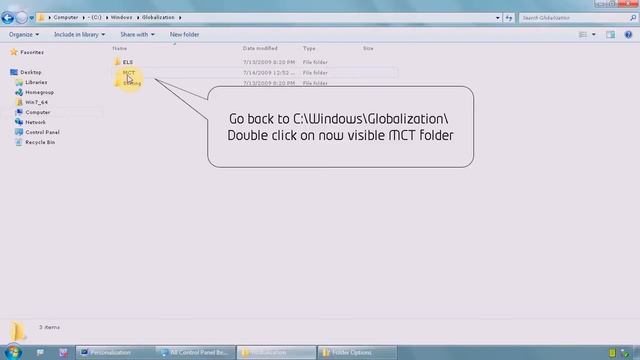The width and height of the screenshot is (640, 360).
Task: Click the Forward navigation arrow button
Action: (21, 18)
